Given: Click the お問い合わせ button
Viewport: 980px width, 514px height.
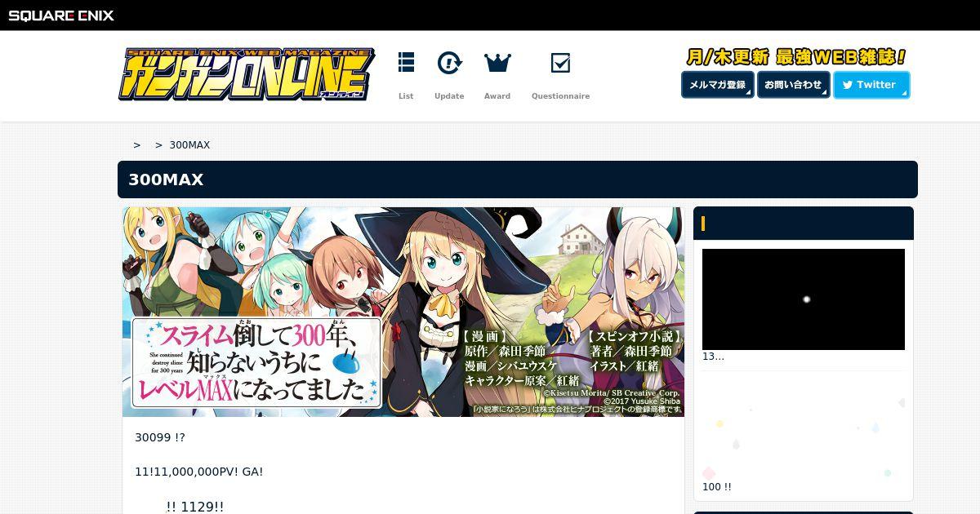Looking at the screenshot, I should (794, 85).
